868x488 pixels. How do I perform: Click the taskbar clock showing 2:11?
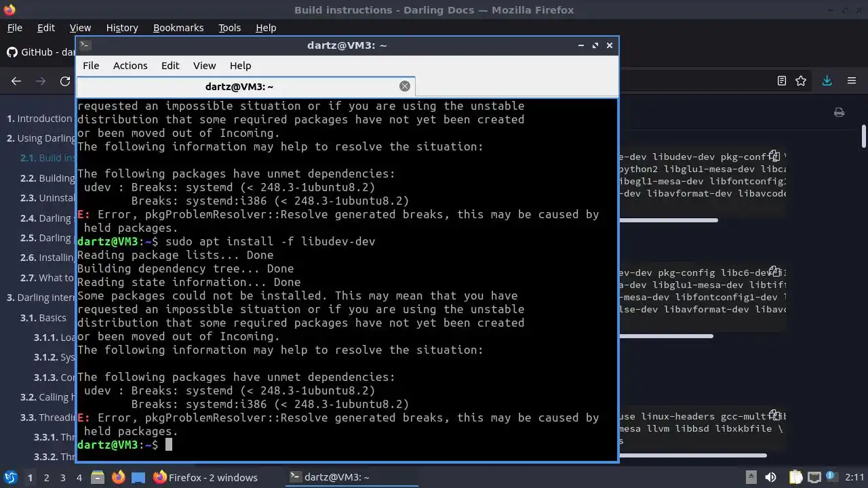[x=854, y=477]
